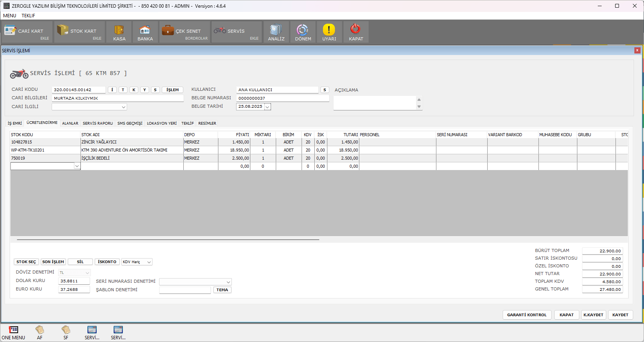The height and width of the screenshot is (342, 644).
Task: Click the Euro Kuru value field
Action: (74, 290)
